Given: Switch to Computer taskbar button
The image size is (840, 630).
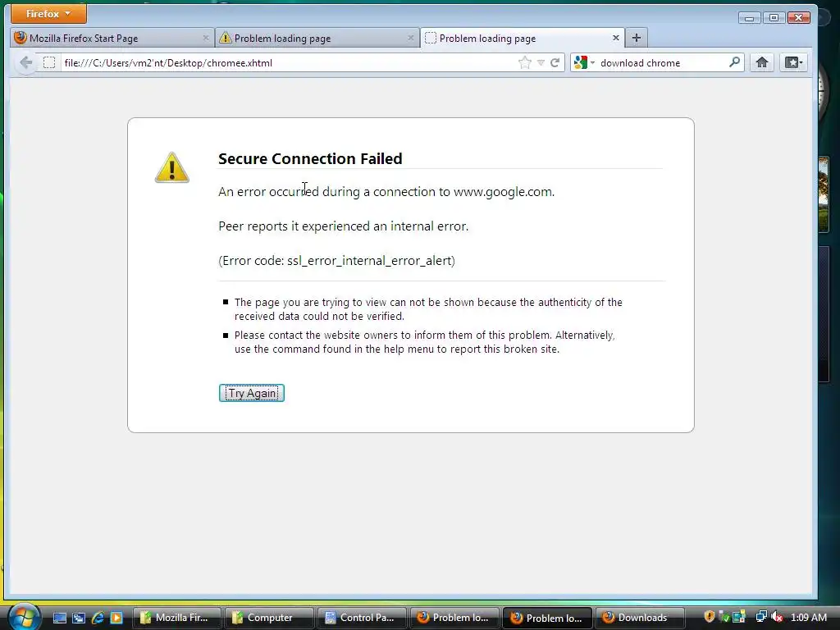Looking at the screenshot, I should [269, 618].
